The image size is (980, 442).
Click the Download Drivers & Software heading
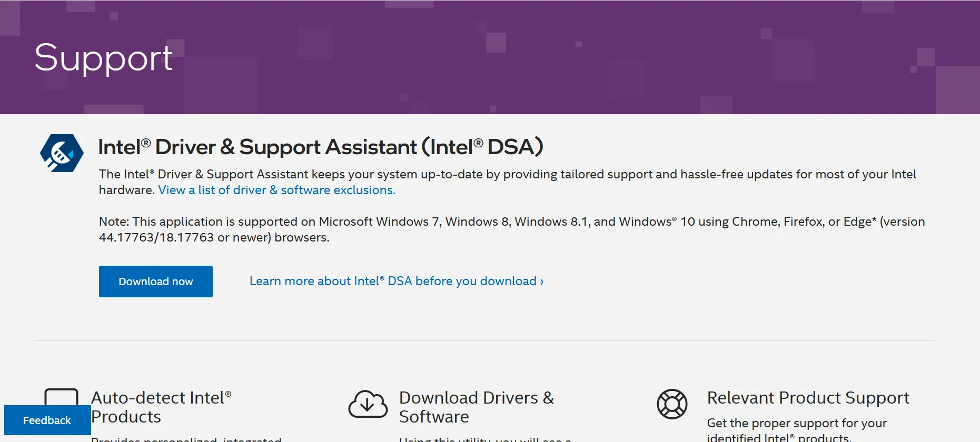[477, 407]
